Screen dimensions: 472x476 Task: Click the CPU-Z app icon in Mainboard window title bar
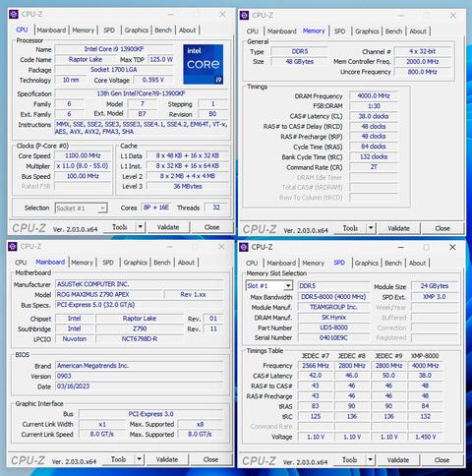pos(13,247)
